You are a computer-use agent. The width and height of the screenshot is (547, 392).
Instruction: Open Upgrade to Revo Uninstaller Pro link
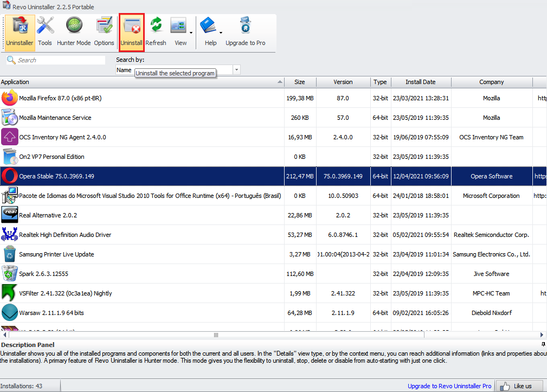449,386
